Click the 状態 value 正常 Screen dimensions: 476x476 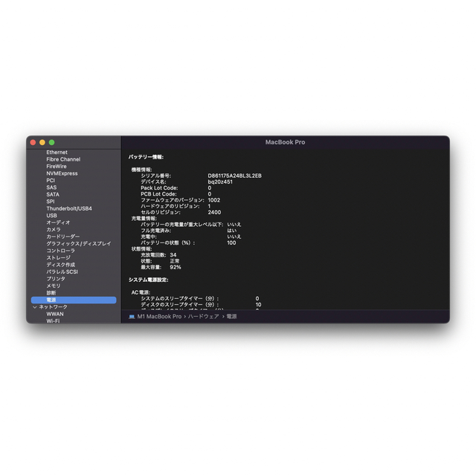[175, 261]
